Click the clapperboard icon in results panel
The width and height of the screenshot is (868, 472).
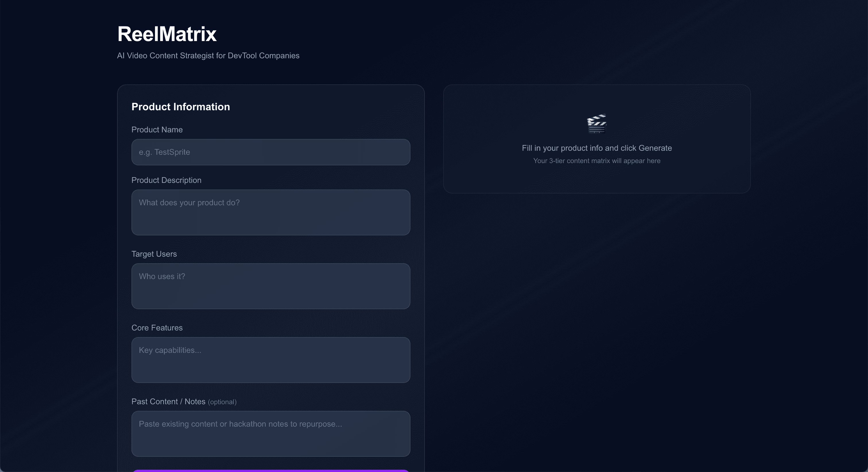(x=596, y=124)
